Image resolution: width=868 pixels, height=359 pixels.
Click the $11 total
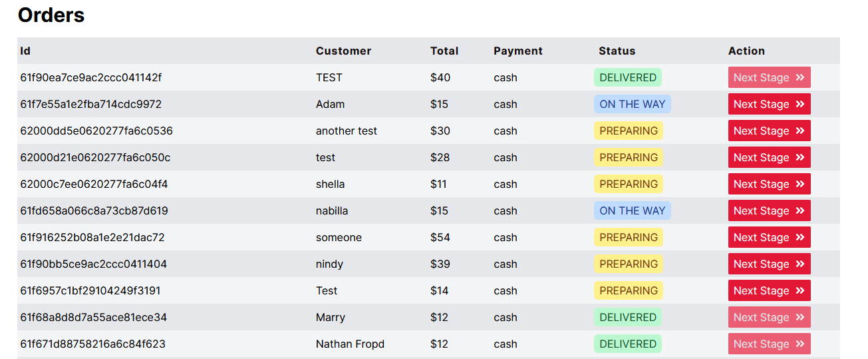point(438,184)
